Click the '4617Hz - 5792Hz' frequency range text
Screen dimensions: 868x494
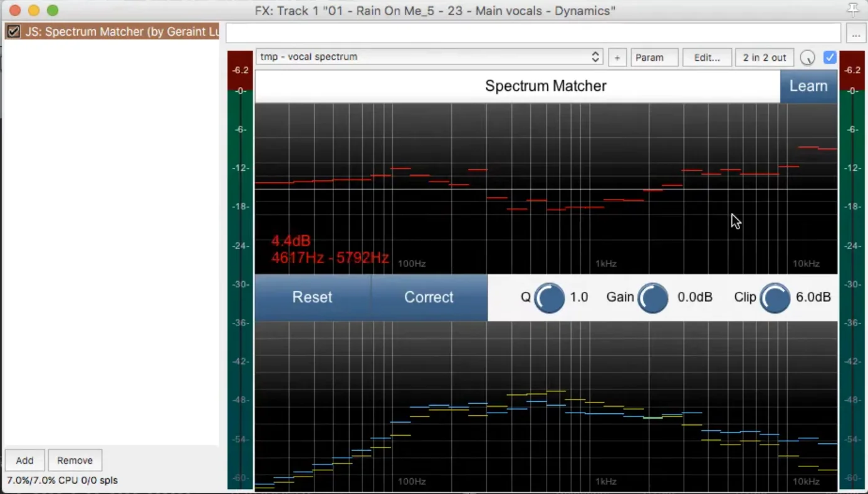pos(330,257)
